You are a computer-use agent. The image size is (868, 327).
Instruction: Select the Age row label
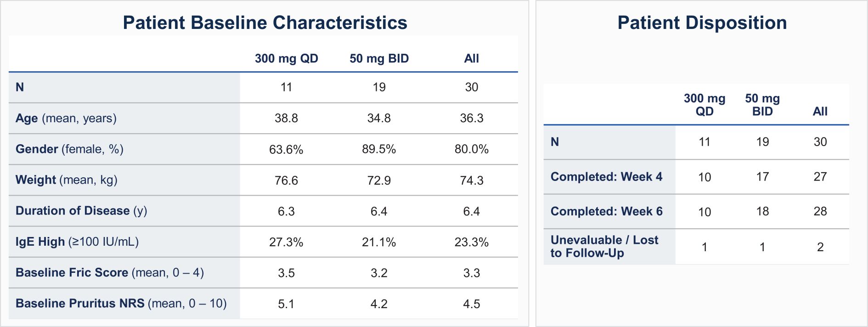click(x=66, y=118)
